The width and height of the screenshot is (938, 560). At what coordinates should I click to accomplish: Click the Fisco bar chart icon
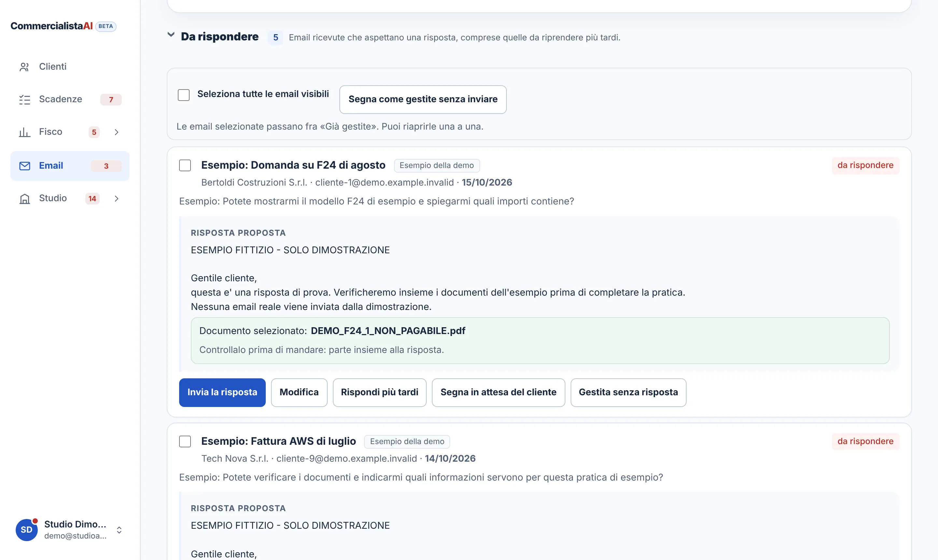coord(24,132)
